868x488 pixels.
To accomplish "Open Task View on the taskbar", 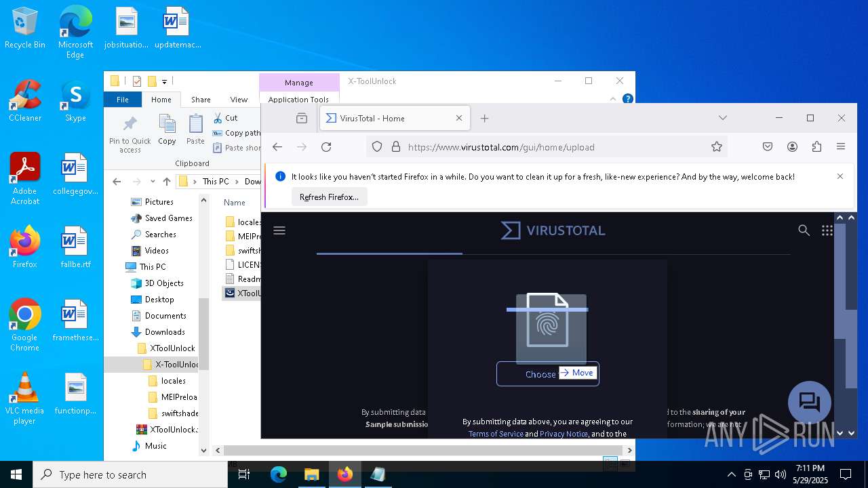I will [x=244, y=474].
